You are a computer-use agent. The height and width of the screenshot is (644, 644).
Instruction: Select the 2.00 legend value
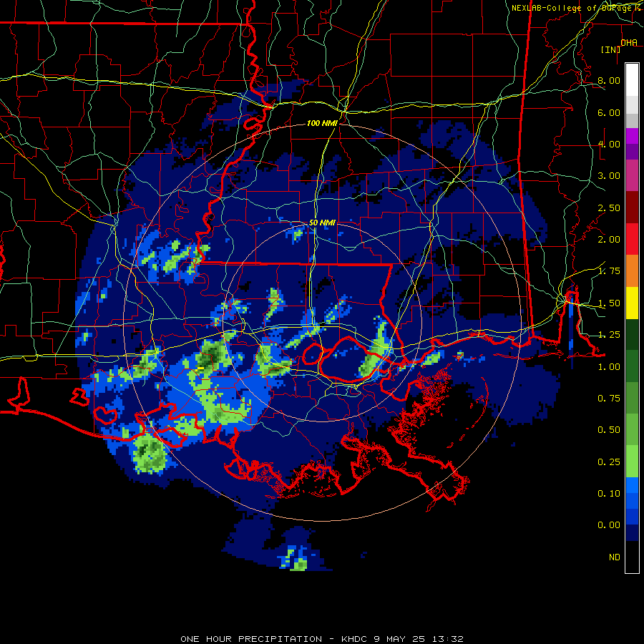tap(609, 240)
